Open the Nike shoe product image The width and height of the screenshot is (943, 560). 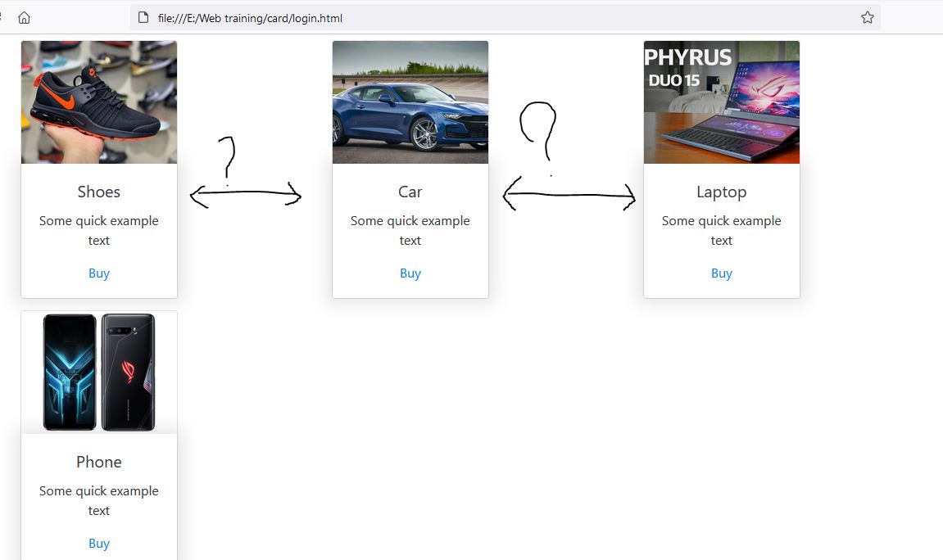coord(99,102)
